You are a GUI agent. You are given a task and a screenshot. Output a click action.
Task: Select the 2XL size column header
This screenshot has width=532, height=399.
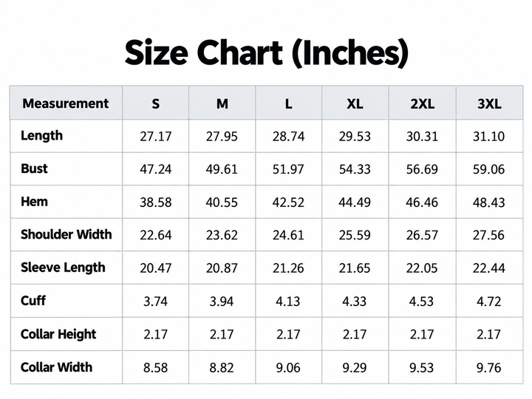tap(422, 104)
